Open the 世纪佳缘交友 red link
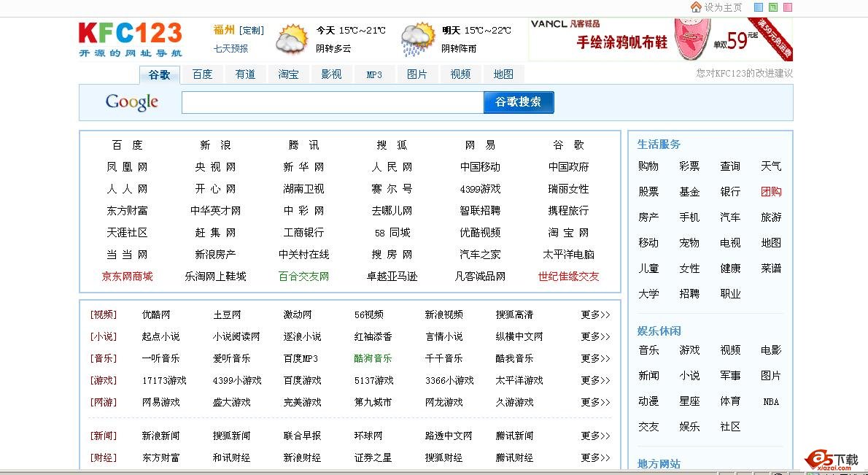 pyautogui.click(x=568, y=277)
